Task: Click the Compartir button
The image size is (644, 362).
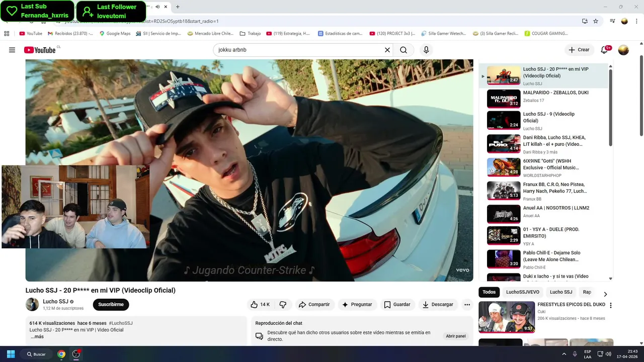Action: pos(314,304)
